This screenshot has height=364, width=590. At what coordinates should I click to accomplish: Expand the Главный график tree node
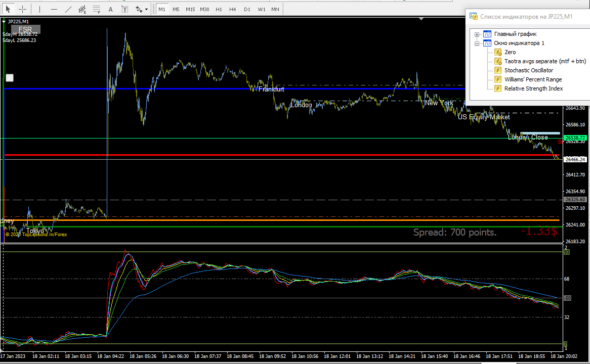click(x=477, y=34)
